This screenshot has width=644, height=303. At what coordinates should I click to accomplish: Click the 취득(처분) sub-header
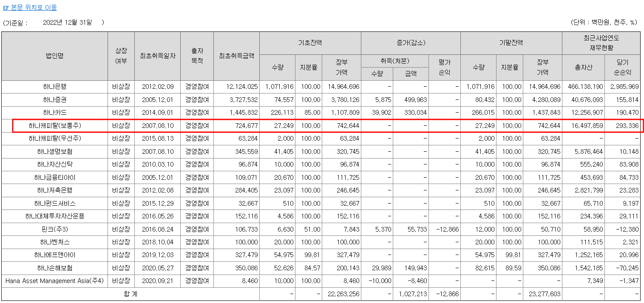(394, 61)
